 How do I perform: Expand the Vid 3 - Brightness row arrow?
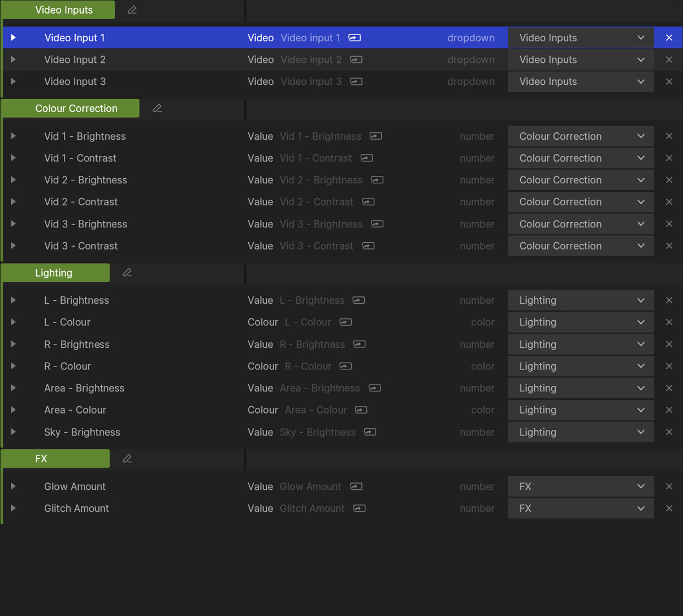14,224
